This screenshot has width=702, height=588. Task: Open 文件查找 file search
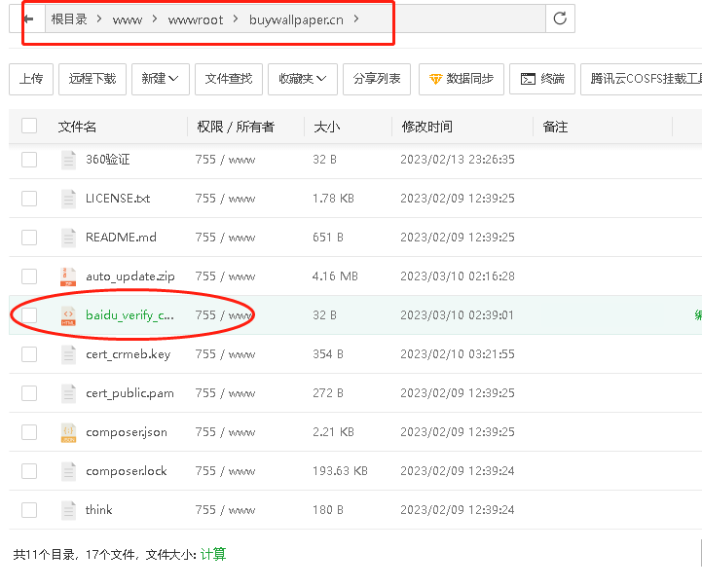229,79
